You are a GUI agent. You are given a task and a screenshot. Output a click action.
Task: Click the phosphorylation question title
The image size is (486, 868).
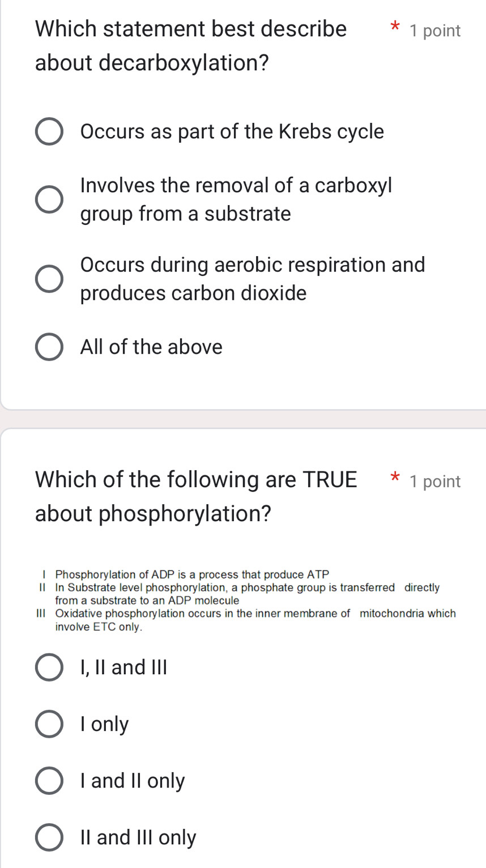click(195, 496)
